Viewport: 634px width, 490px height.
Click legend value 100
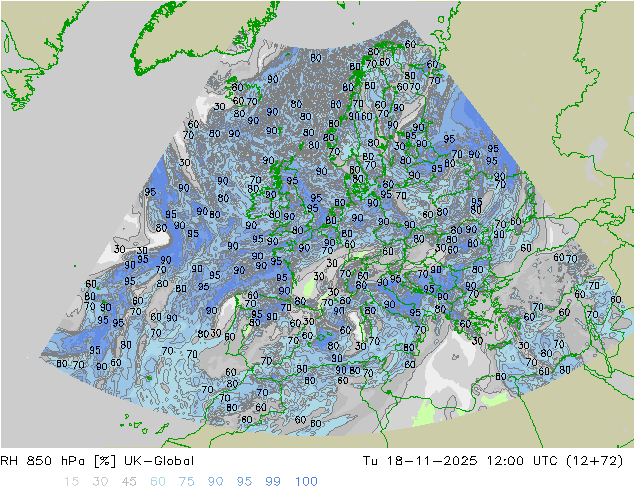coord(306,482)
